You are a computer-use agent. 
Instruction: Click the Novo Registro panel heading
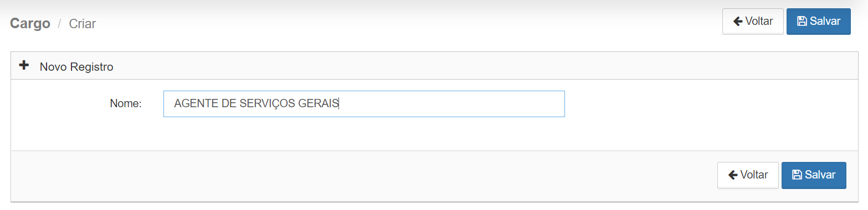76,67
